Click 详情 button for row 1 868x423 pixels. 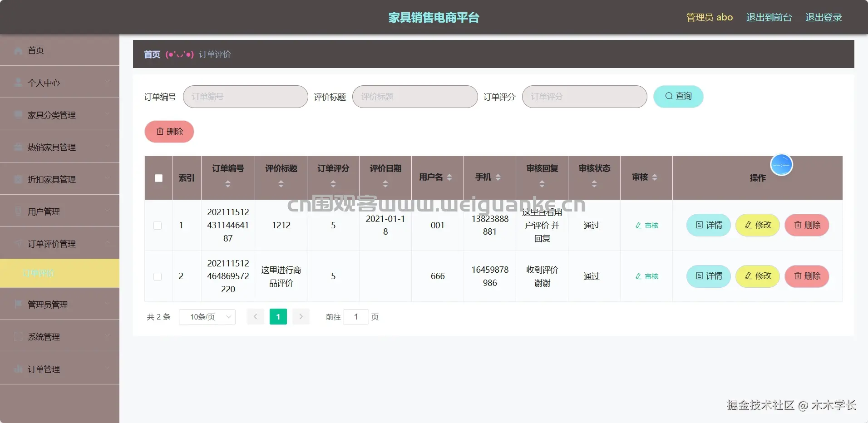coord(709,225)
